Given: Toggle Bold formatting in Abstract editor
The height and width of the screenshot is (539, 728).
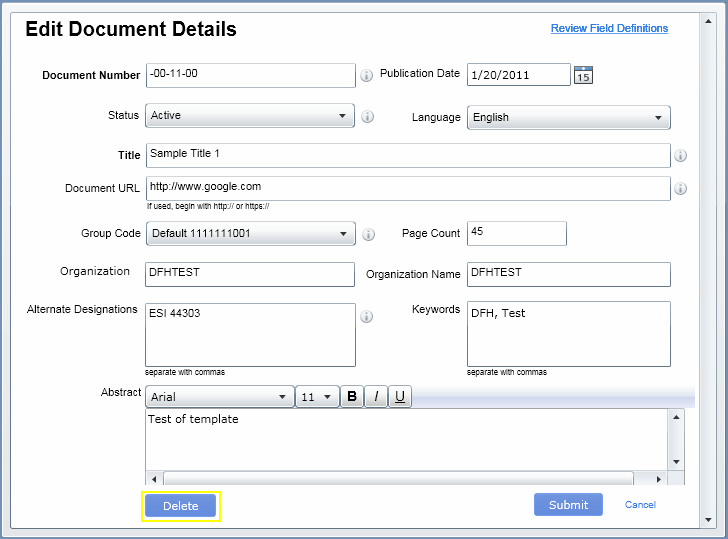Looking at the screenshot, I should pyautogui.click(x=352, y=397).
